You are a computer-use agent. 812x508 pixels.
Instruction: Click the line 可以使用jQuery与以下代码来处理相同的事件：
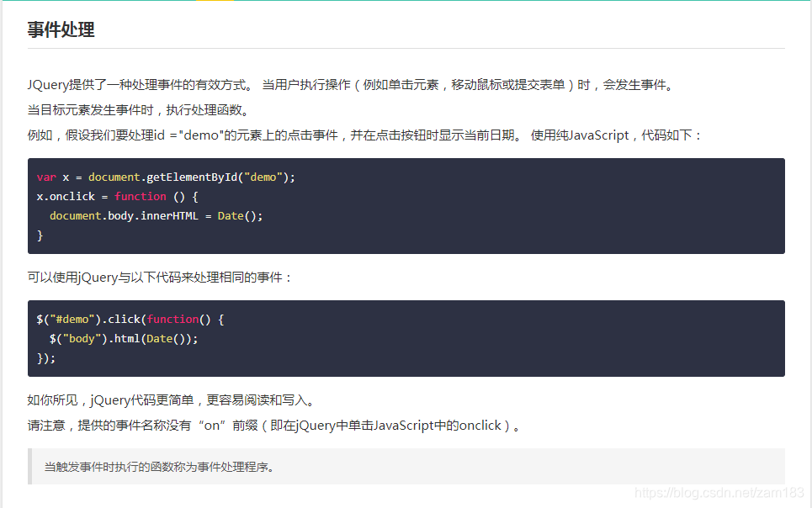click(160, 278)
